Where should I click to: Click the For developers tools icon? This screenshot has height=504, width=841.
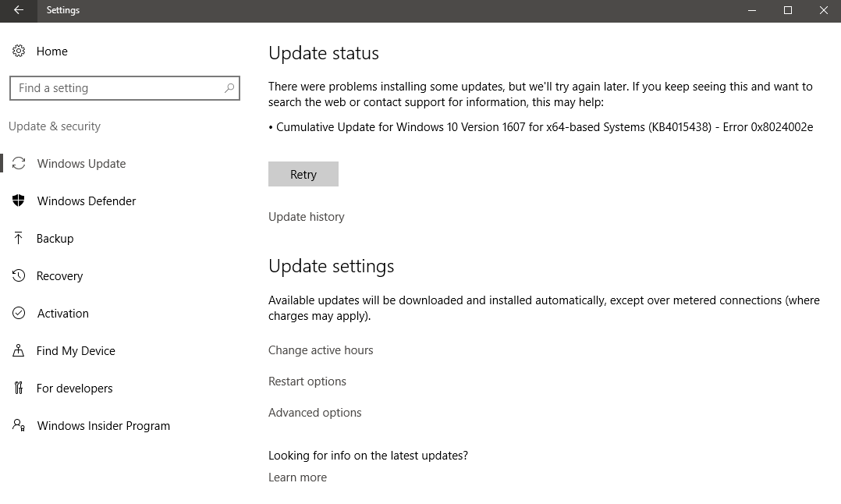19,388
